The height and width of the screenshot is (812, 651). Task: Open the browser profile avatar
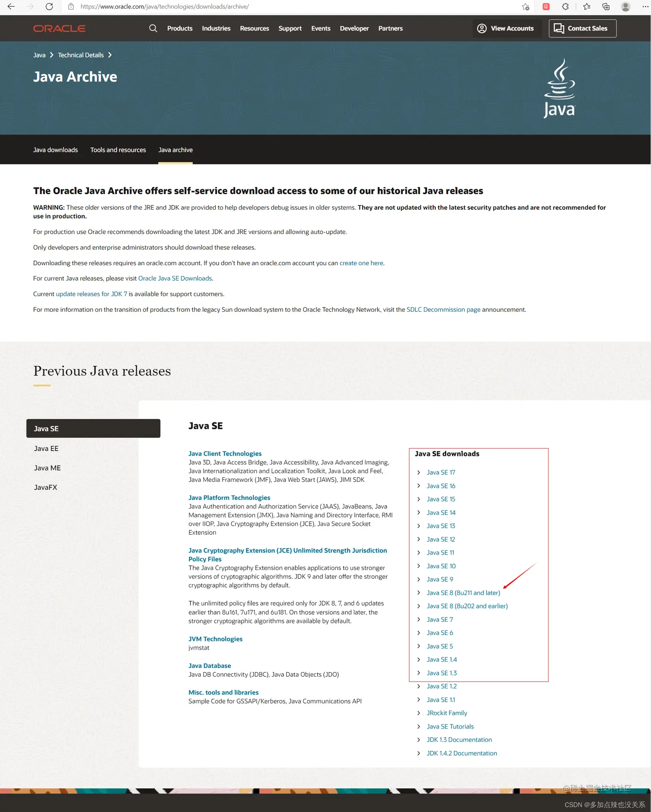(626, 6)
